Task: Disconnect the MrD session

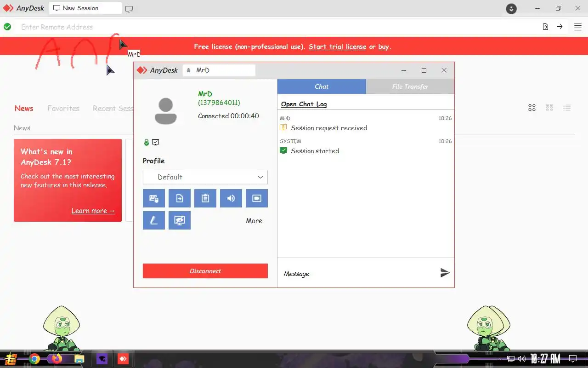Action: click(205, 271)
